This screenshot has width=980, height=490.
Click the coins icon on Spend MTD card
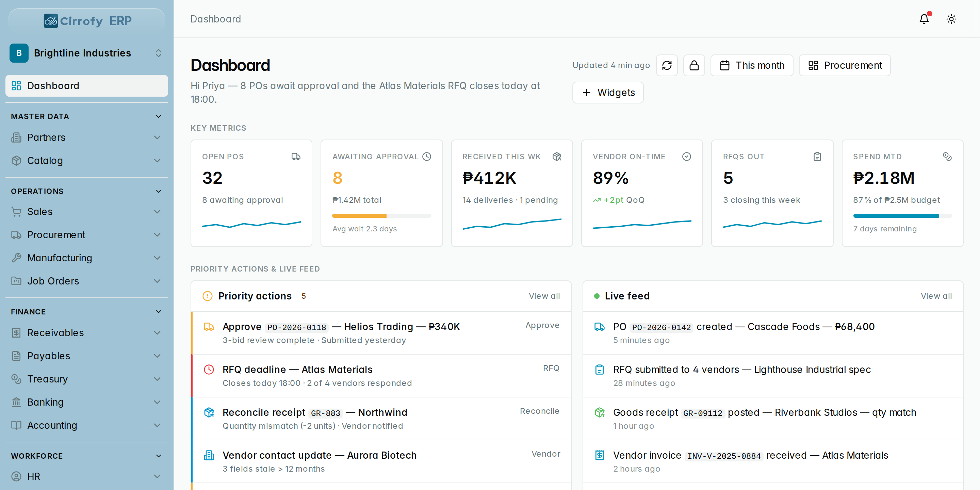tap(947, 157)
